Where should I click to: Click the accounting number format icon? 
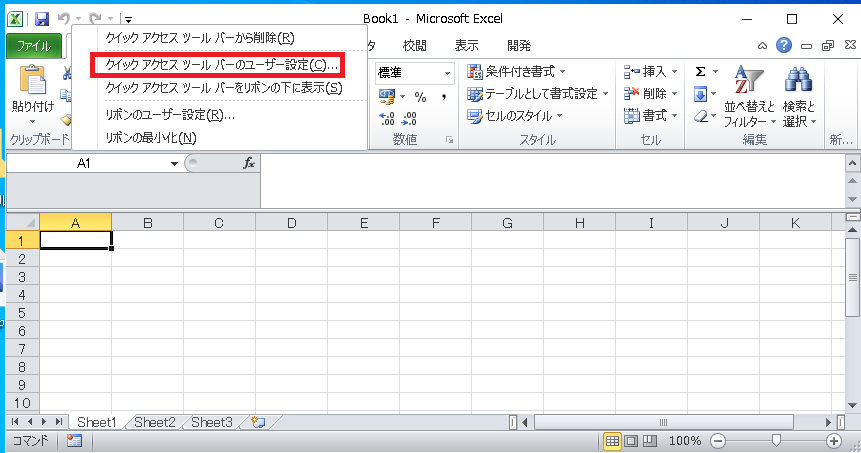pos(387,97)
